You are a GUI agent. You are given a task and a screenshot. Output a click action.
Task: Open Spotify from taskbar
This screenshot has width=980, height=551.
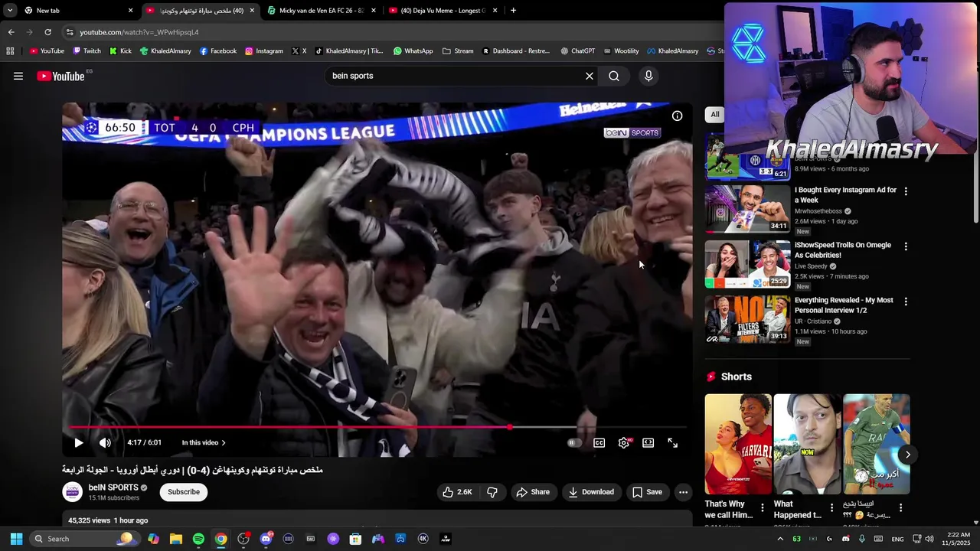click(198, 539)
